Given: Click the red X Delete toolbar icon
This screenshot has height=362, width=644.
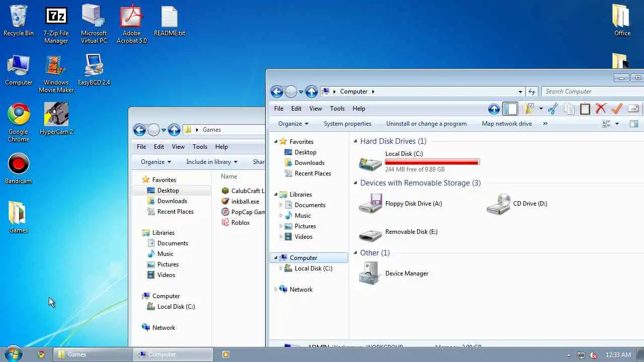Looking at the screenshot, I should (601, 109).
